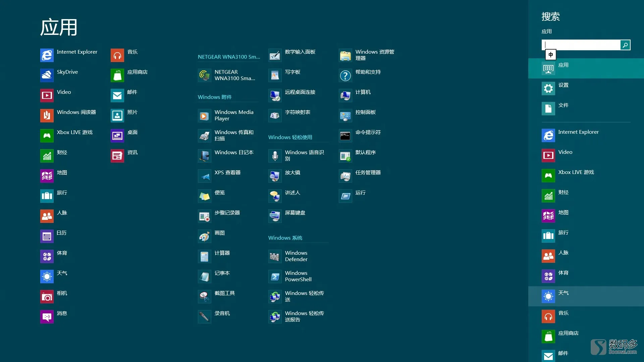
Task: Choose 人脉 in the search panel list
Action: [586, 256]
